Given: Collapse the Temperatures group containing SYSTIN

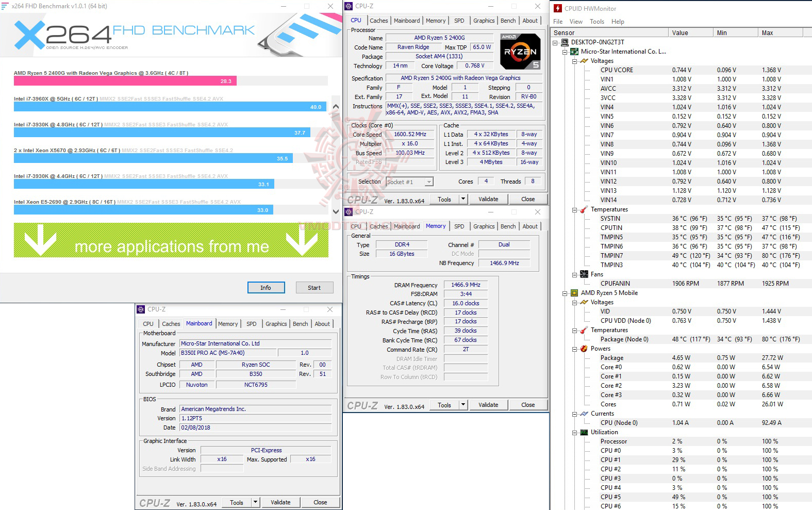Looking at the screenshot, I should coord(574,209).
